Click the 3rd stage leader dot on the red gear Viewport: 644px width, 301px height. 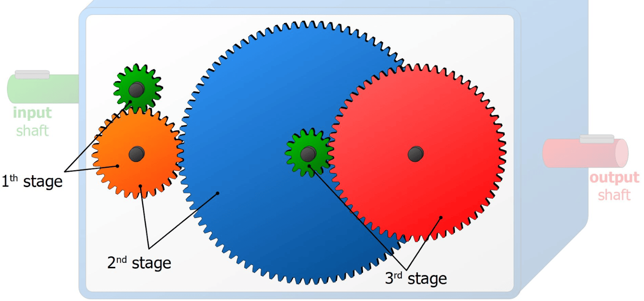[x=441, y=217]
